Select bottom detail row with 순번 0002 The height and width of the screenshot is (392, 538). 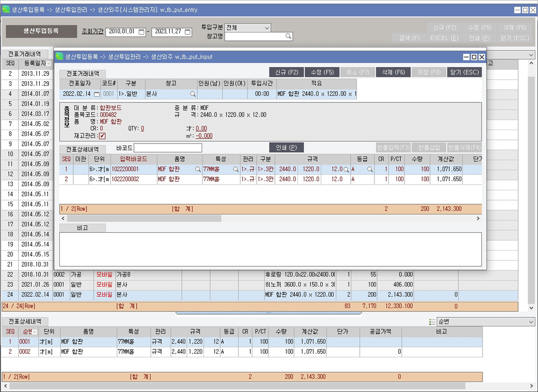point(242,352)
